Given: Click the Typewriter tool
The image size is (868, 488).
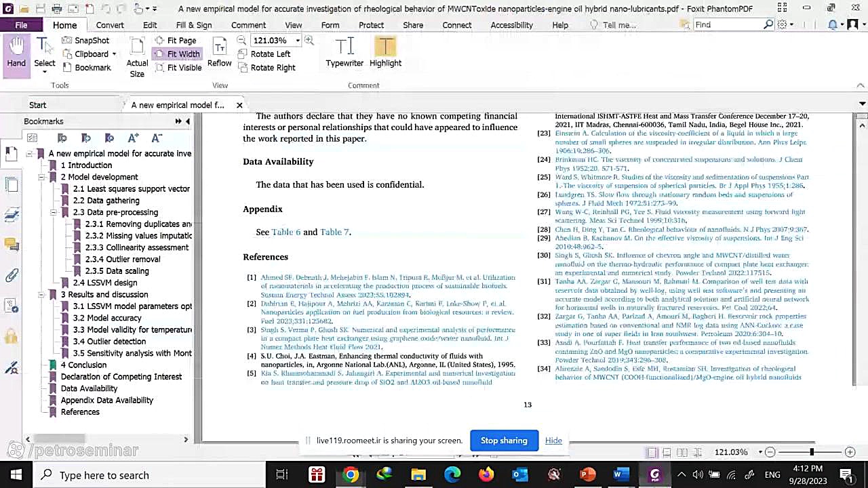Looking at the screenshot, I should 344,53.
